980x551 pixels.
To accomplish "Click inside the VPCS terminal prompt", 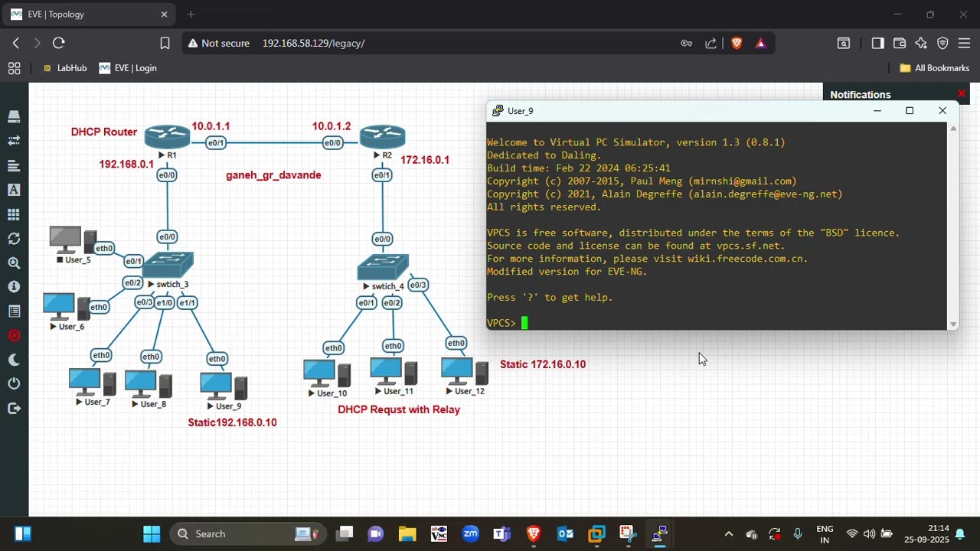I will pyautogui.click(x=524, y=323).
